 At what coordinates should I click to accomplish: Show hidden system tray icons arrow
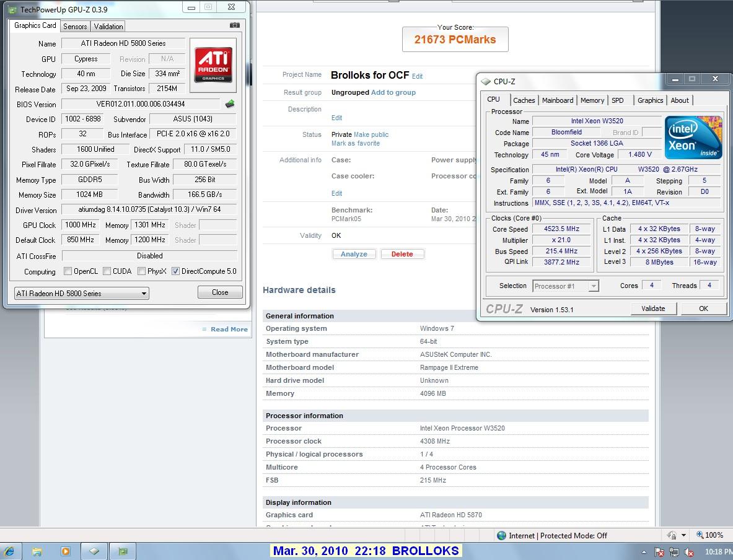644,553
